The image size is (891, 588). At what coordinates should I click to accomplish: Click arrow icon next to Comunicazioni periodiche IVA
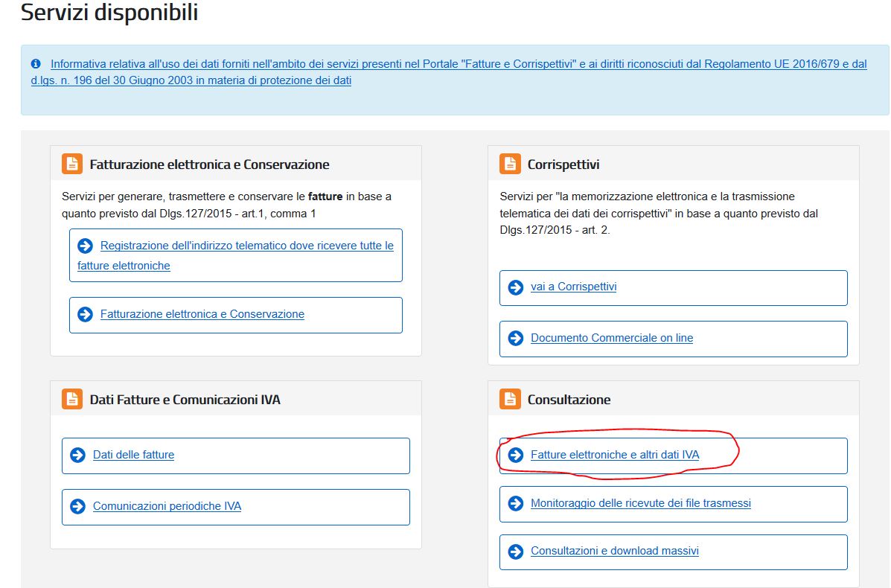77,506
